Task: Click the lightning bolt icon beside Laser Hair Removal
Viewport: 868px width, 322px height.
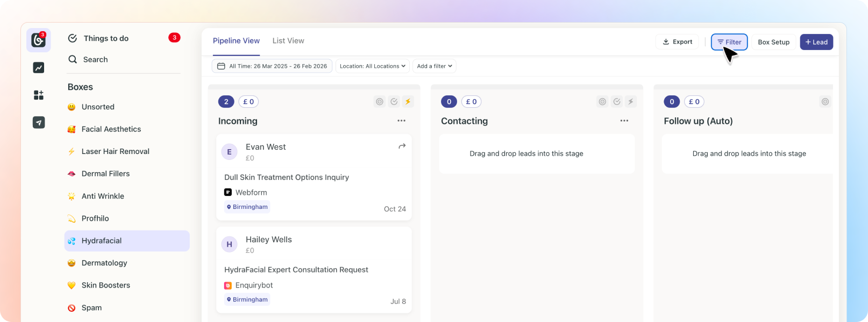Action: coord(72,151)
